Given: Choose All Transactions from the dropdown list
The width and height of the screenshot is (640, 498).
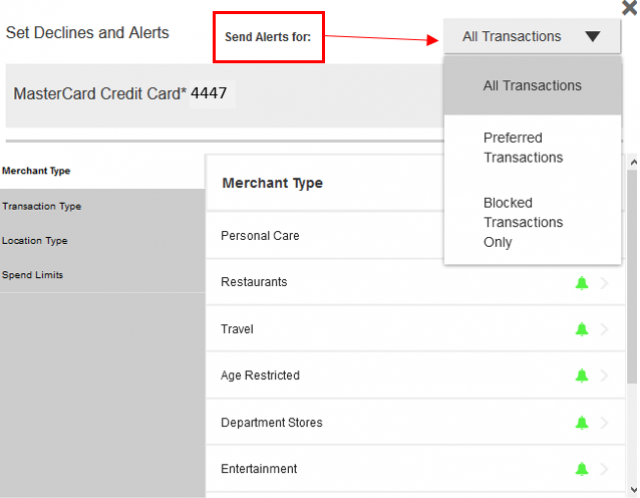Looking at the screenshot, I should point(532,85).
